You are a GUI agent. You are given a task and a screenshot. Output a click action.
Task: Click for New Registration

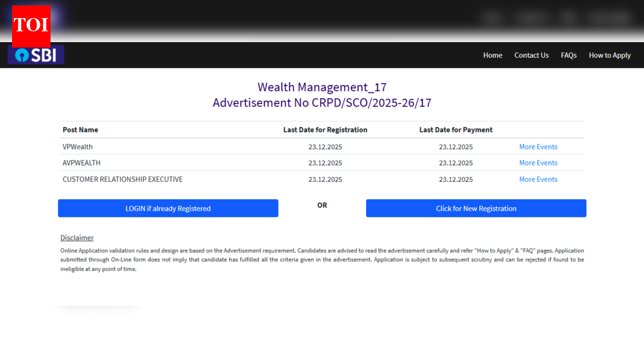tap(475, 208)
